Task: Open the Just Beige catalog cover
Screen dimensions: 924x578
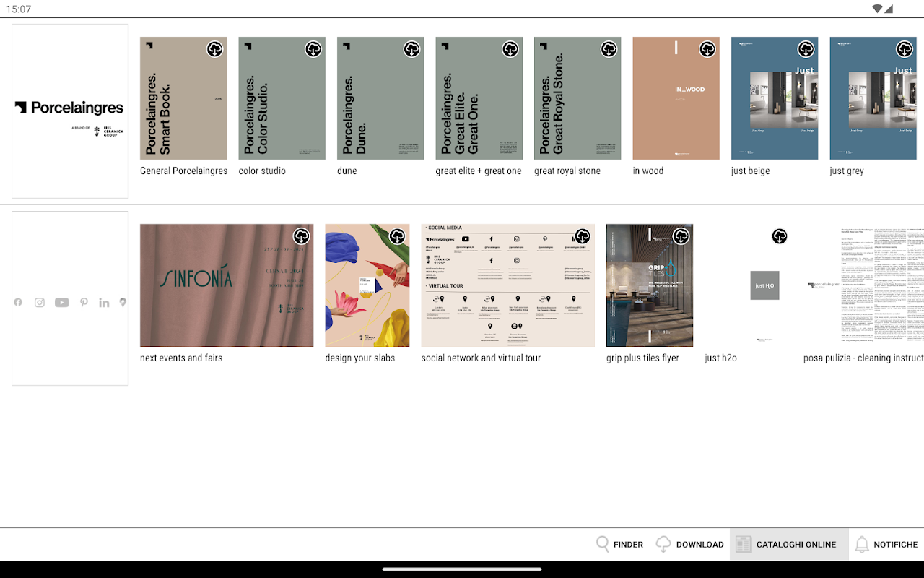Action: 775,98
